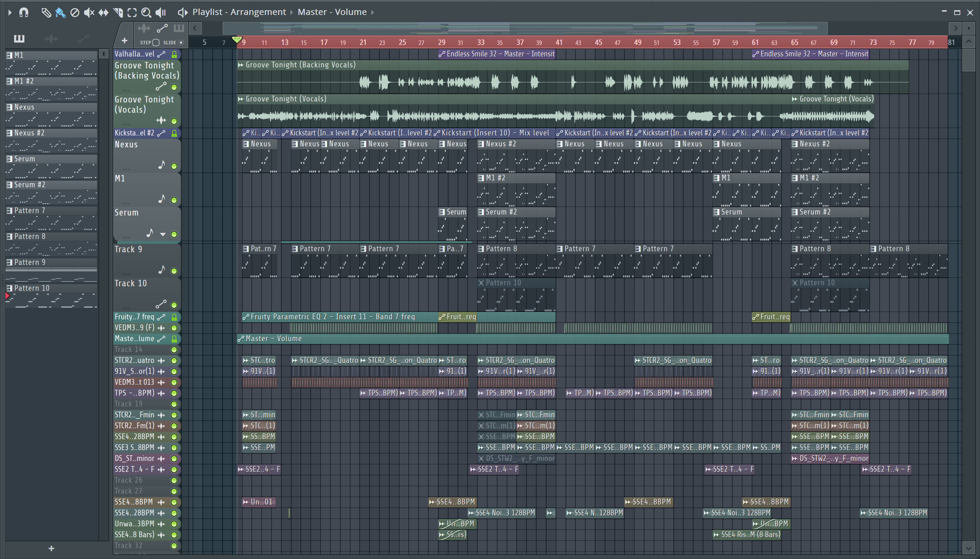Expand the Serum track dropdown arrow

163,235
